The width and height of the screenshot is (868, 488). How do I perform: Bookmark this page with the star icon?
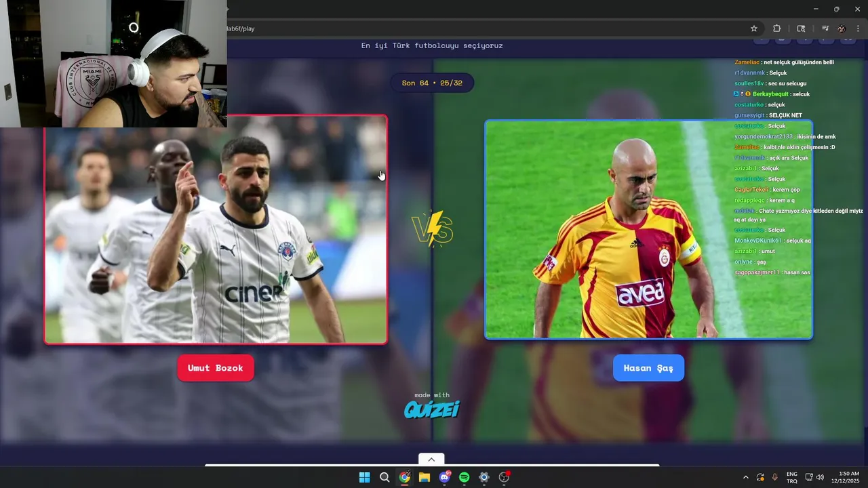754,28
